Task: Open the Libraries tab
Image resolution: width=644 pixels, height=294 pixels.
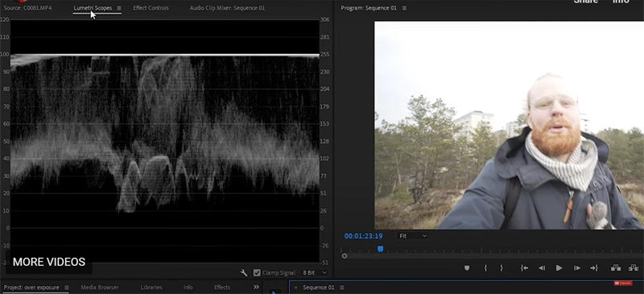Action: [151, 287]
